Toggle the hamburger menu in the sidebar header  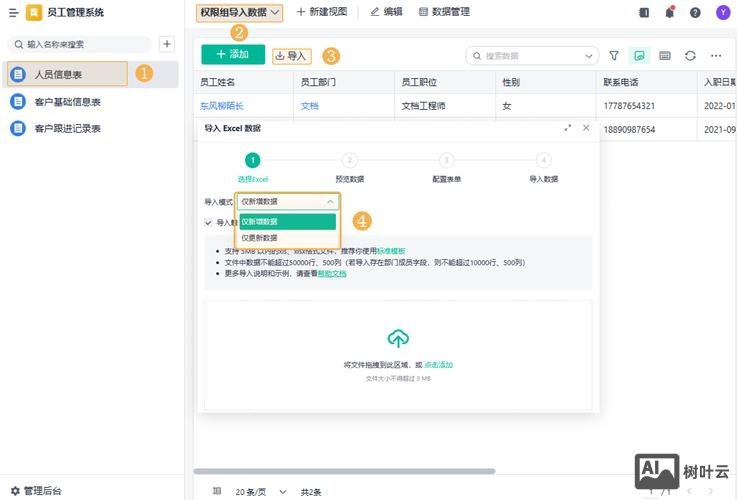click(x=14, y=12)
